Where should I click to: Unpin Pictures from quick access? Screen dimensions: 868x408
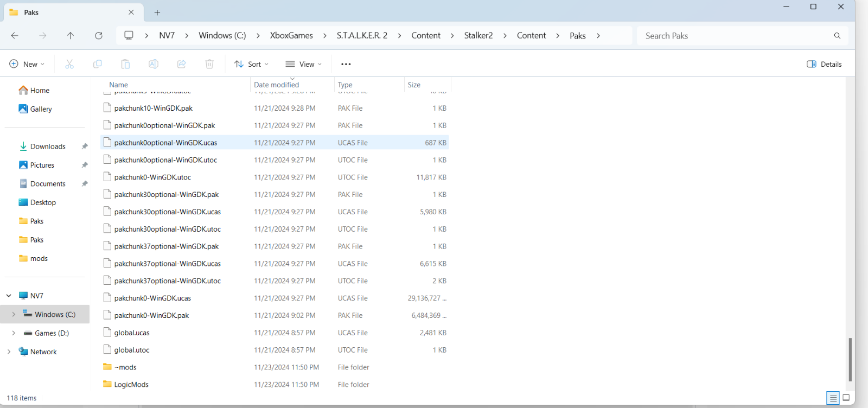point(85,165)
